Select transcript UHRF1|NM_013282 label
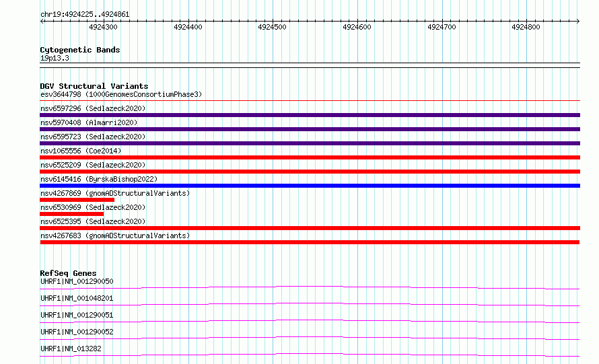Viewport: 599px width, 364px height. pos(71,349)
